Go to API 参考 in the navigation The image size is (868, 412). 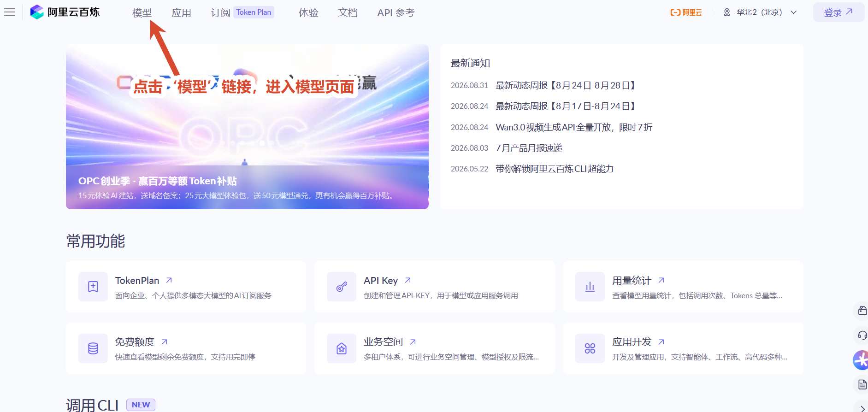click(396, 13)
